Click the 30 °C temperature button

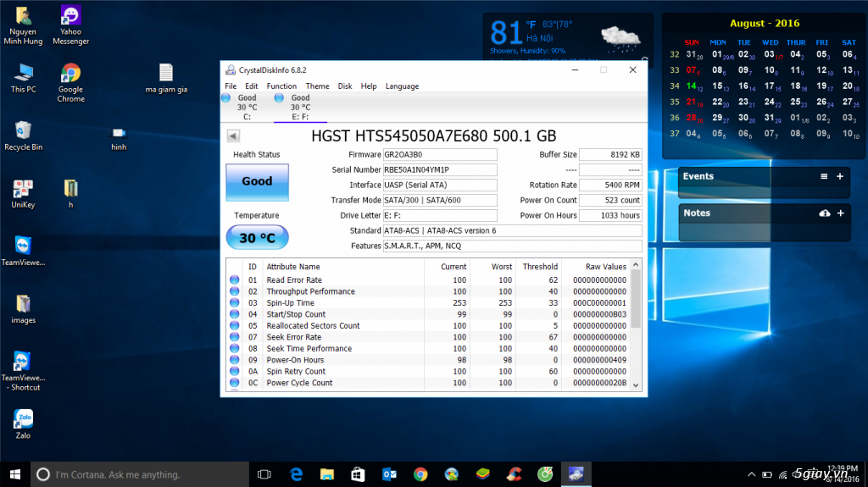[257, 238]
